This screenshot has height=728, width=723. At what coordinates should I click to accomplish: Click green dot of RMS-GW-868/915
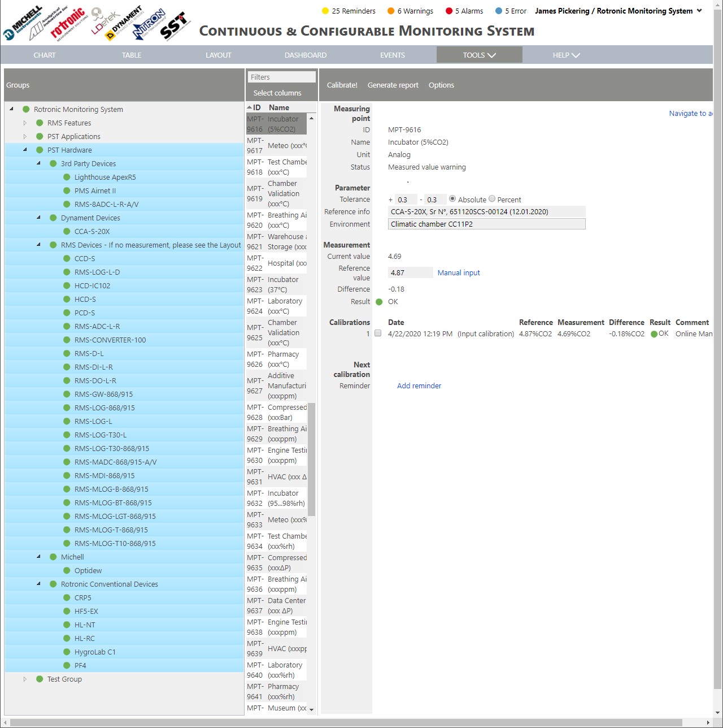pos(67,394)
